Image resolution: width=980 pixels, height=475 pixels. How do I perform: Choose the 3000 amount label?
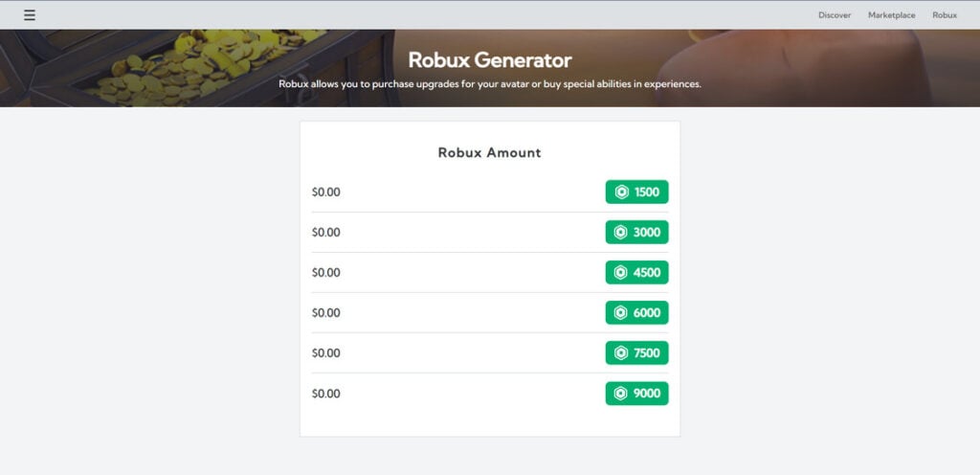pos(647,233)
